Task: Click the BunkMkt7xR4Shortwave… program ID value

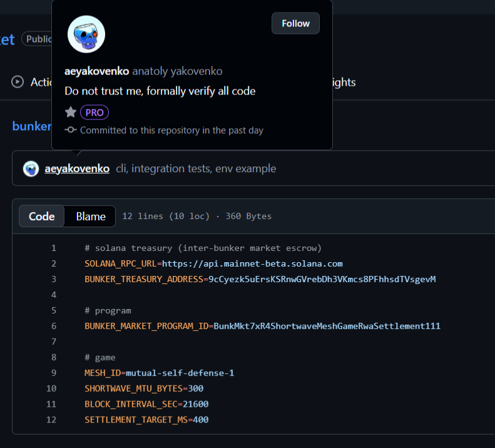Action: tap(327, 326)
